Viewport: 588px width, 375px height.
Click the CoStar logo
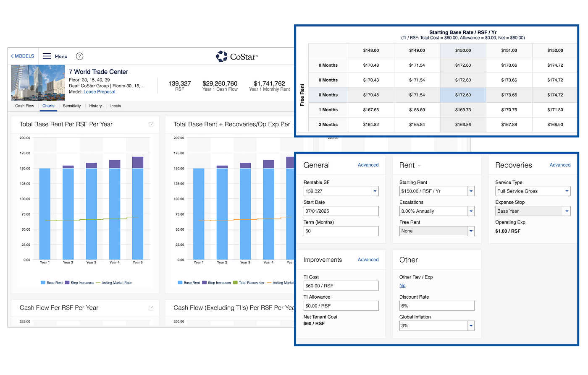[237, 56]
